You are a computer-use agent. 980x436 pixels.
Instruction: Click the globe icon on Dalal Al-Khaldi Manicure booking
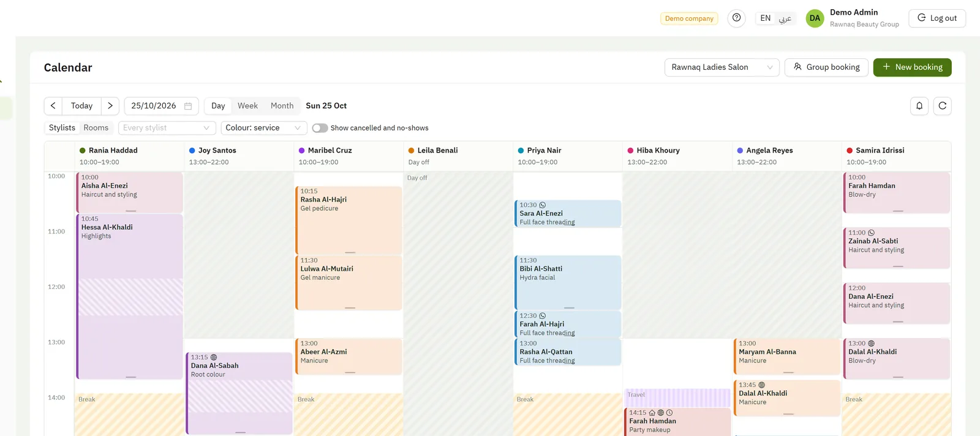761,385
